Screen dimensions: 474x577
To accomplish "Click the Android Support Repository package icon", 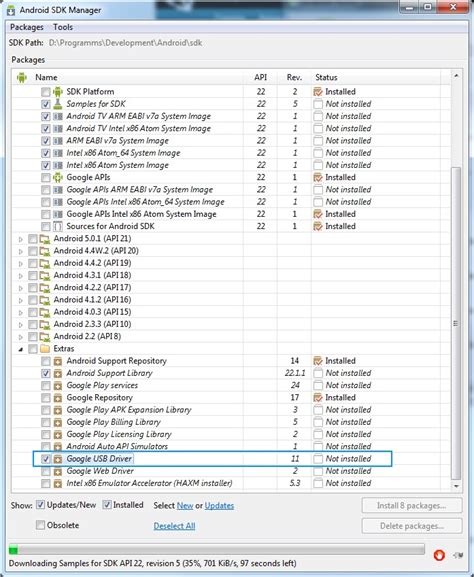I will (x=58, y=361).
